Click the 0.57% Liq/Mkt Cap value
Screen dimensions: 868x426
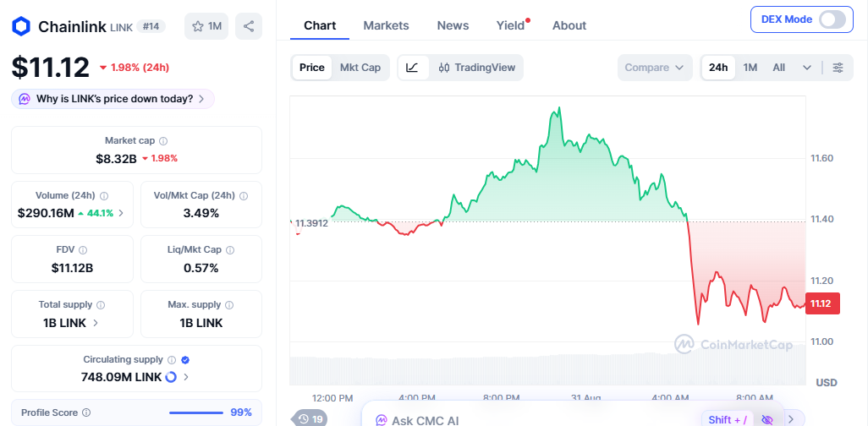201,268
